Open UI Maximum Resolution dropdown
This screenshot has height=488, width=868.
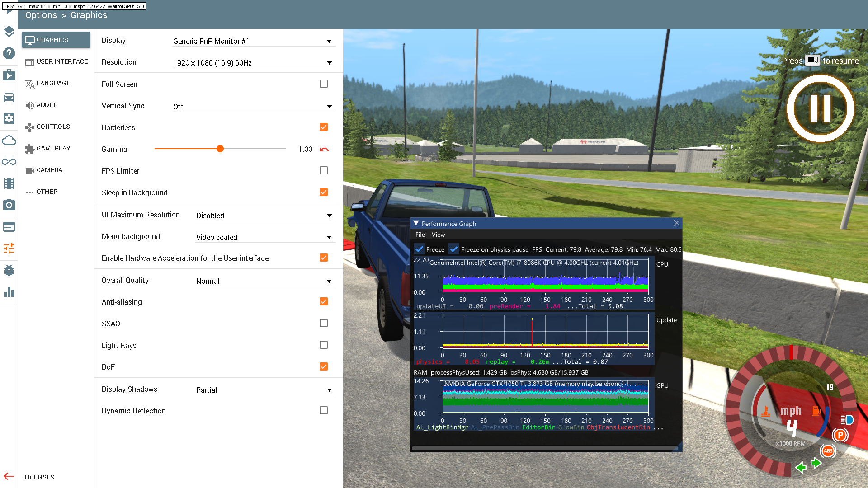pos(265,216)
